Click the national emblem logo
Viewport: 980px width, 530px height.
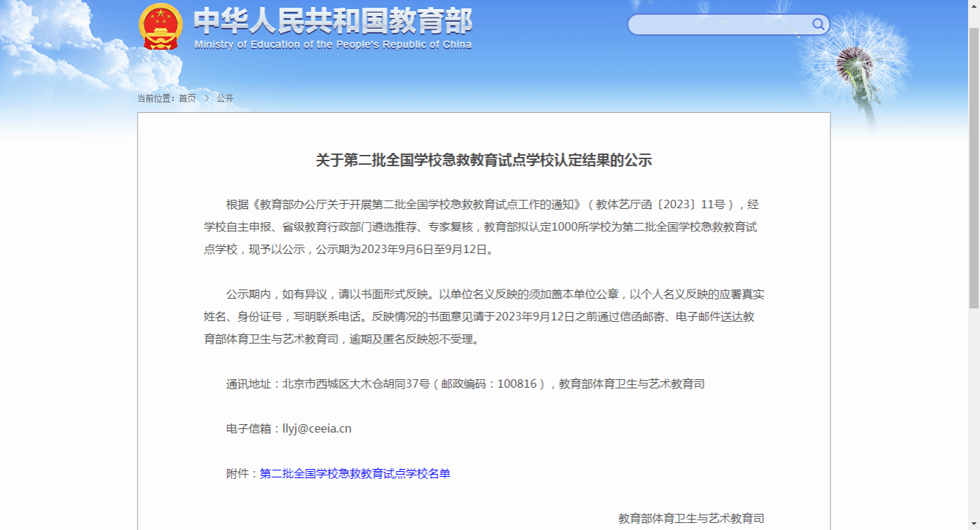click(161, 27)
